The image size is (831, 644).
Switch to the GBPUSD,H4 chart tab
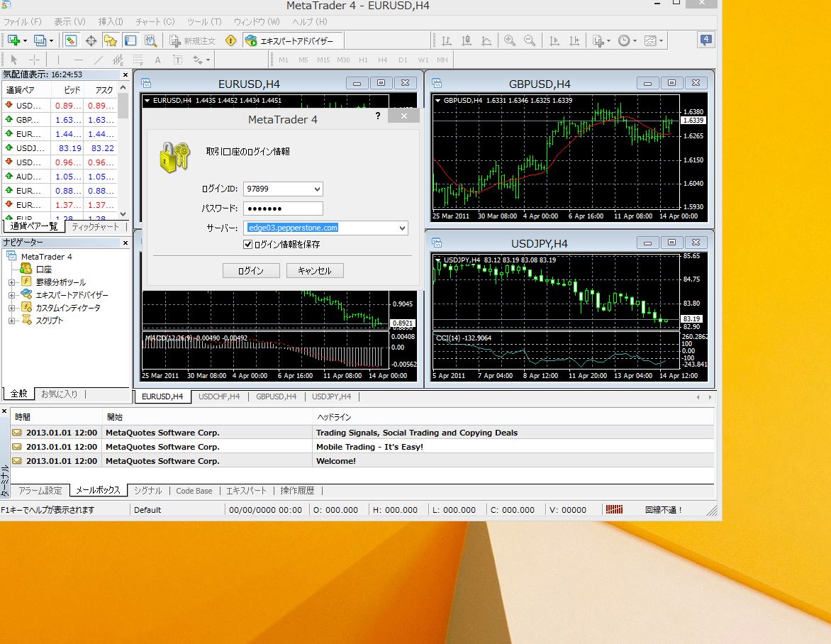[276, 396]
